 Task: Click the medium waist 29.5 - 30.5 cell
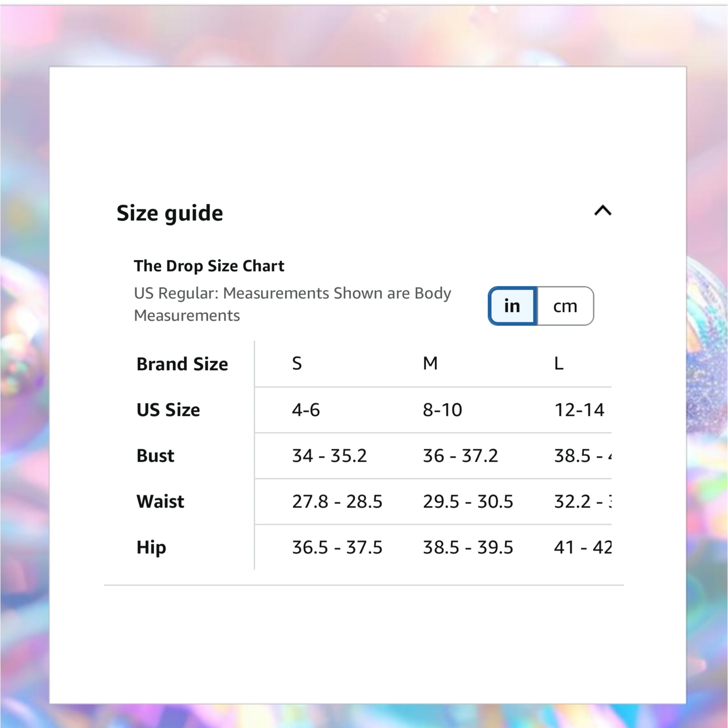pyautogui.click(x=468, y=501)
